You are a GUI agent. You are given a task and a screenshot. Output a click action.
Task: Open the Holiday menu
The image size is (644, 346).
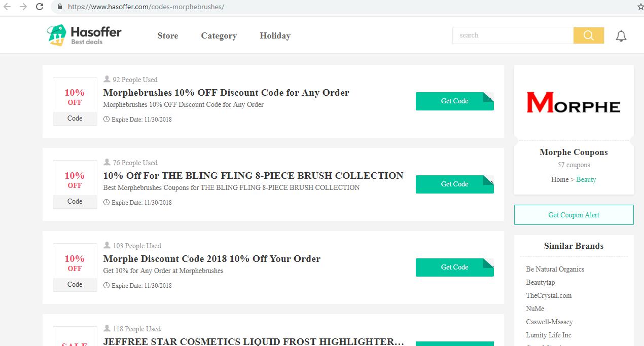[x=275, y=35]
